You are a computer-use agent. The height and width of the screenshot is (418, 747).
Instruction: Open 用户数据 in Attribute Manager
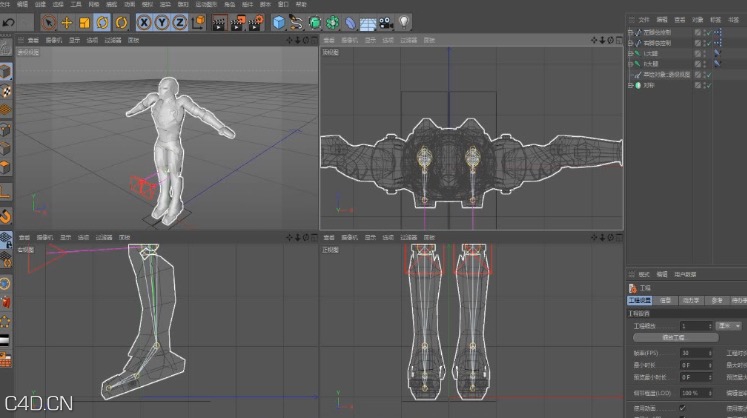tap(685, 275)
